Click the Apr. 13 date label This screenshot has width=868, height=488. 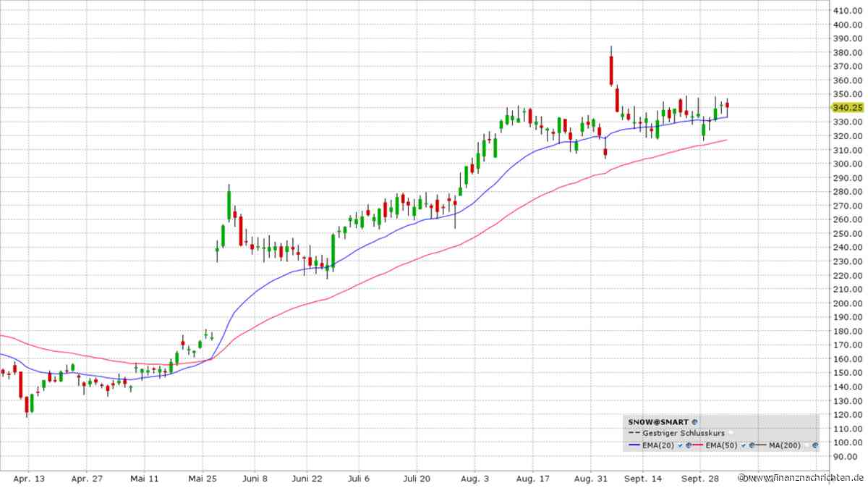pos(29,479)
